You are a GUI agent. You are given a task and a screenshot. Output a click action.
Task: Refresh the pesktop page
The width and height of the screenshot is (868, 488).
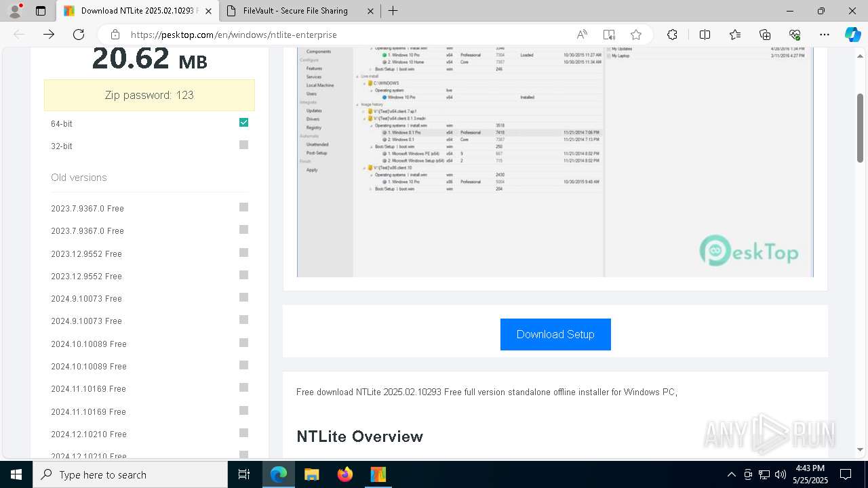tap(79, 35)
